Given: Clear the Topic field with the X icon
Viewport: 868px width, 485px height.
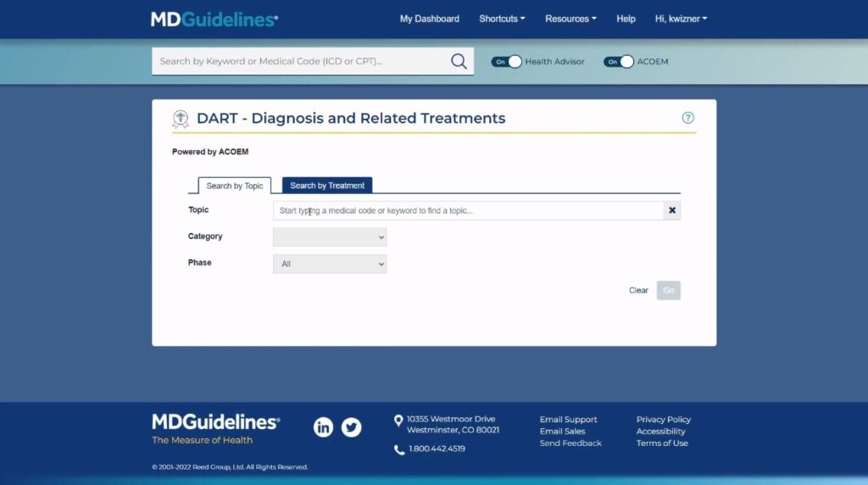Looking at the screenshot, I should point(672,210).
